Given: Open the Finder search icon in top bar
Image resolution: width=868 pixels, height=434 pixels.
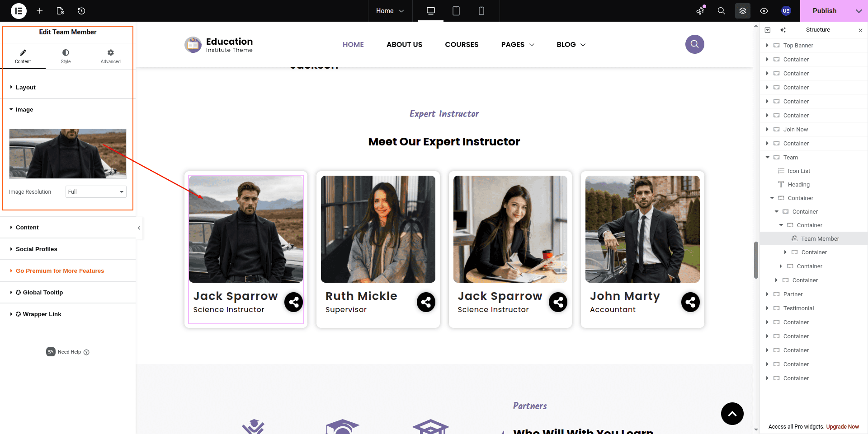Looking at the screenshot, I should coord(721,11).
